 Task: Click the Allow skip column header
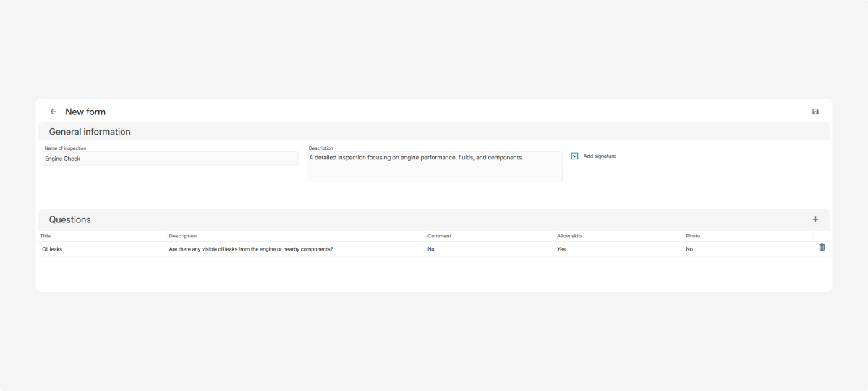(569, 236)
